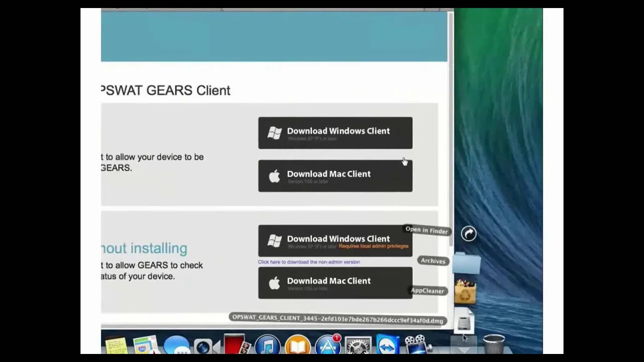Image resolution: width=644 pixels, height=362 pixels.
Task: Open the Downloads stack in Finder
Action: (x=468, y=233)
